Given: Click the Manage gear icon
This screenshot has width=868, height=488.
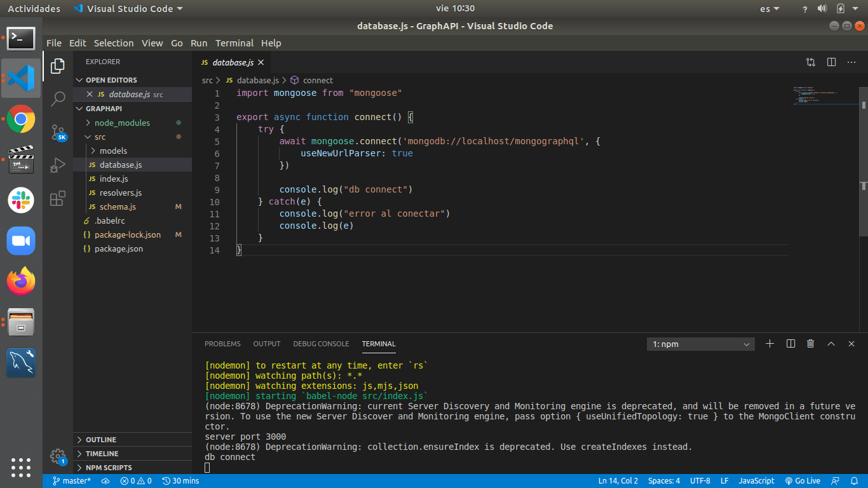Looking at the screenshot, I should pyautogui.click(x=58, y=456).
